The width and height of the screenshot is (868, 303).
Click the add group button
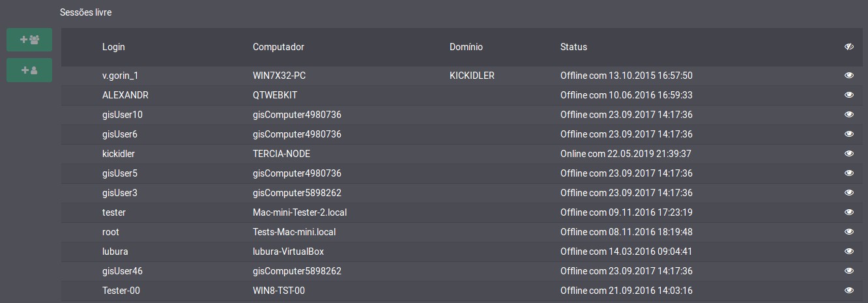(29, 40)
